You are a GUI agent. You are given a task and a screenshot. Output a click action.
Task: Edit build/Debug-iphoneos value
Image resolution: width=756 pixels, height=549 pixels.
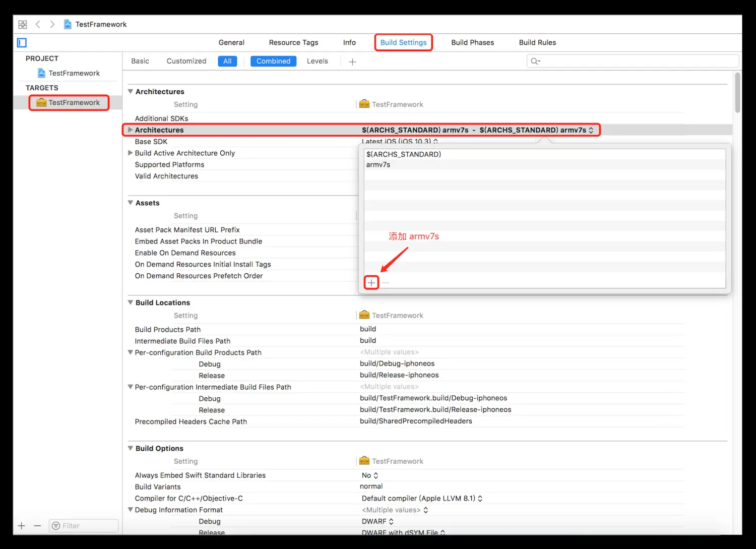click(397, 363)
